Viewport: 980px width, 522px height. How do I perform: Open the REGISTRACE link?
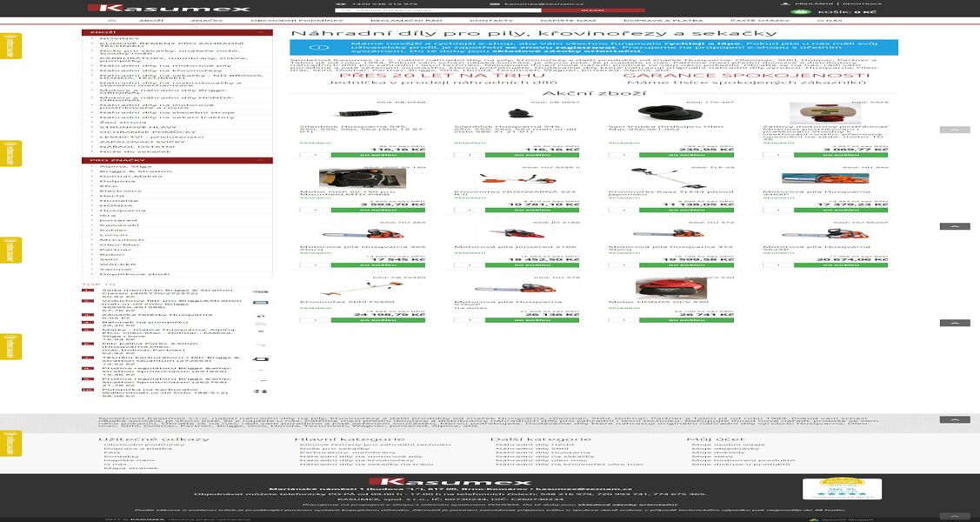pos(862,3)
